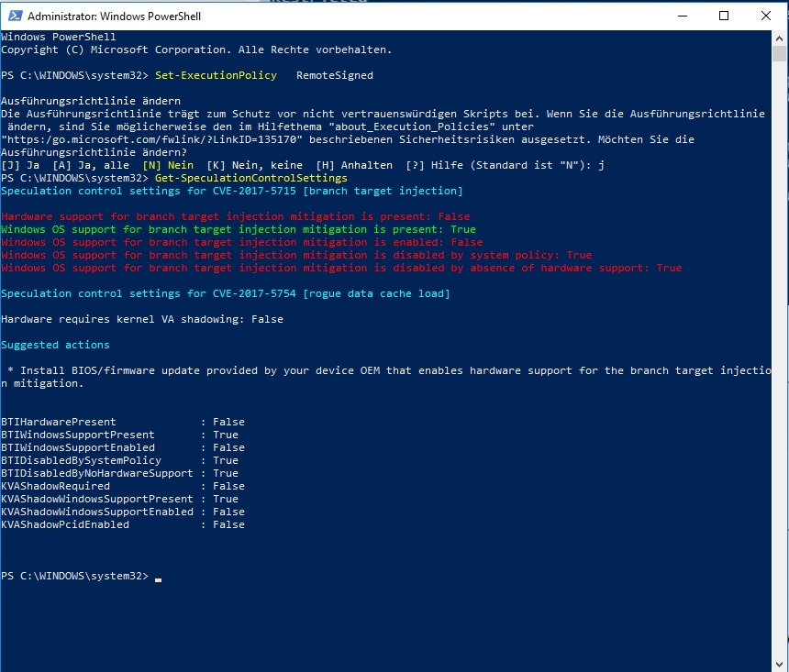Click the '[K] Nein, keine' option text
This screenshot has height=672, width=789.
(x=255, y=166)
